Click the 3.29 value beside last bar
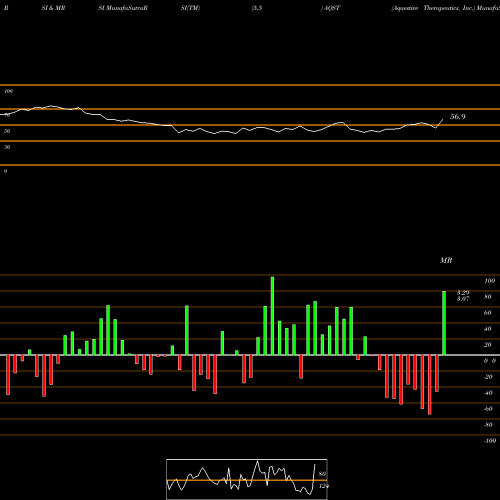The height and width of the screenshot is (500, 500). point(463,292)
